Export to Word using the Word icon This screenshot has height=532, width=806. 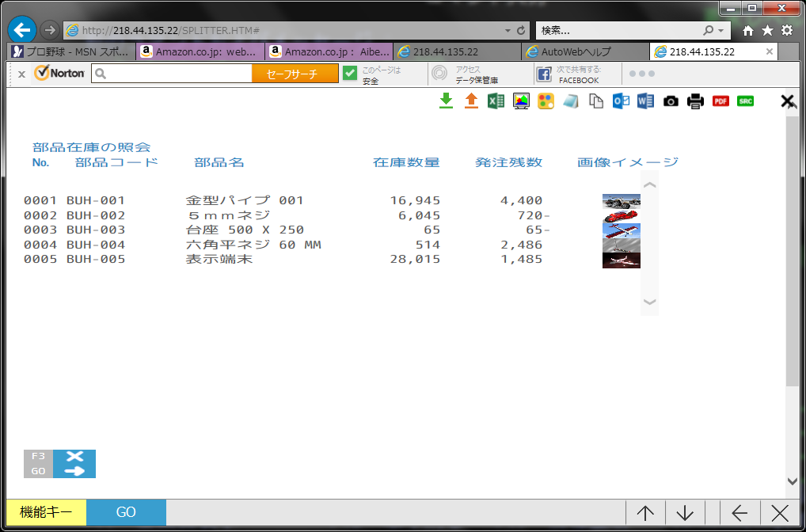coord(645,101)
